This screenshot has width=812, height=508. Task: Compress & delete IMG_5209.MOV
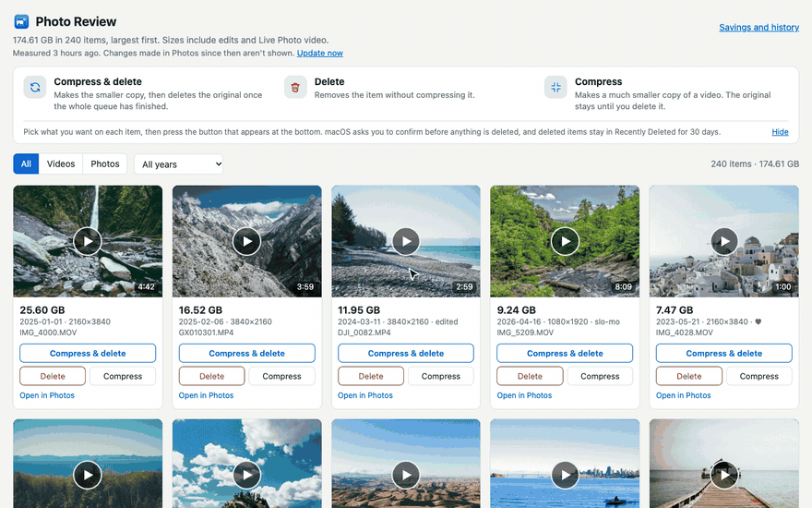565,354
